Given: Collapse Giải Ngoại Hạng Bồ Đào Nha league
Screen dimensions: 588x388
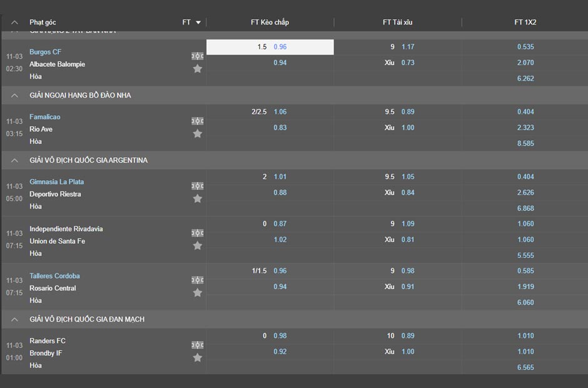Looking at the screenshot, I should coord(14,95).
